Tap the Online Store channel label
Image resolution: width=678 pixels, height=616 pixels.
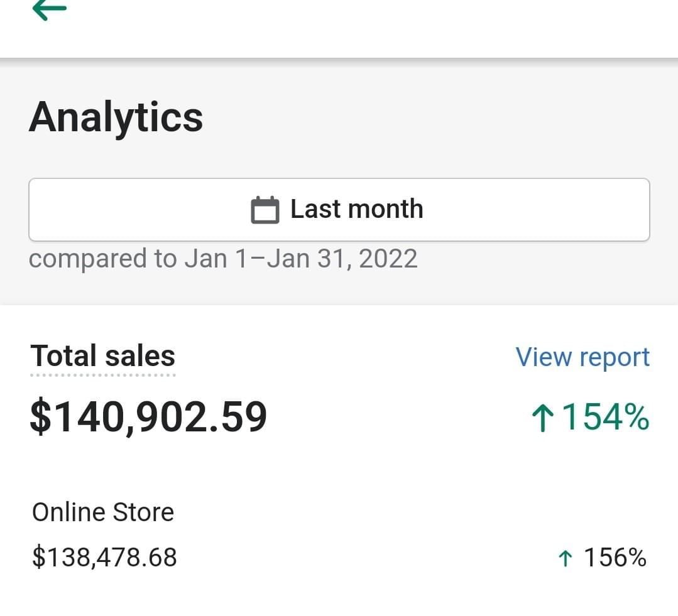click(102, 512)
